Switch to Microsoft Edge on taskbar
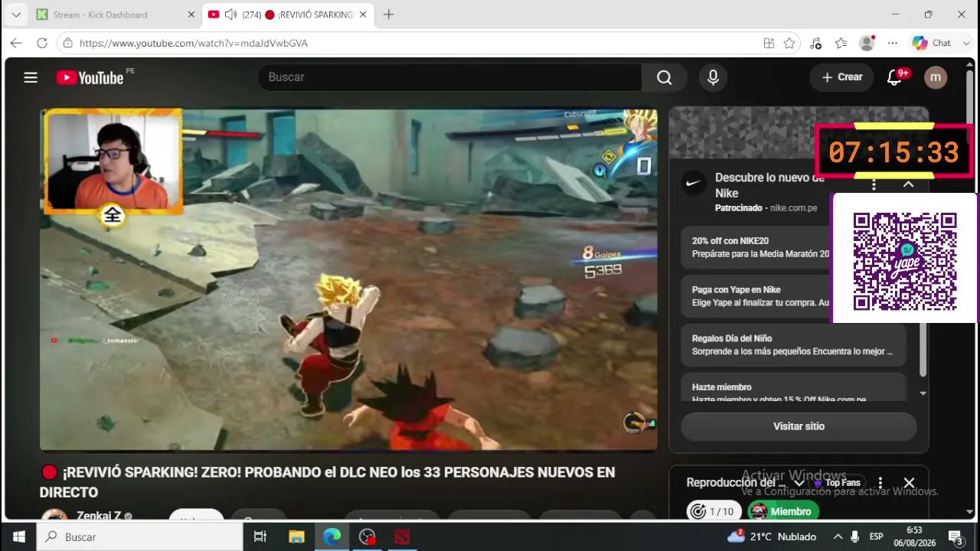 pyautogui.click(x=332, y=536)
